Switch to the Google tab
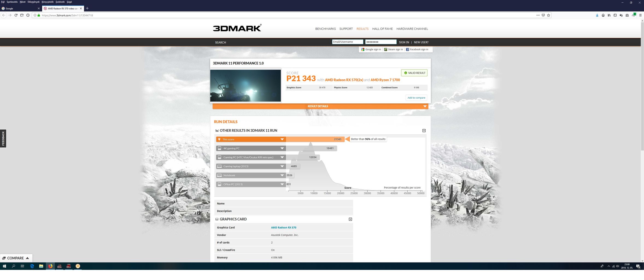 click(x=21, y=8)
